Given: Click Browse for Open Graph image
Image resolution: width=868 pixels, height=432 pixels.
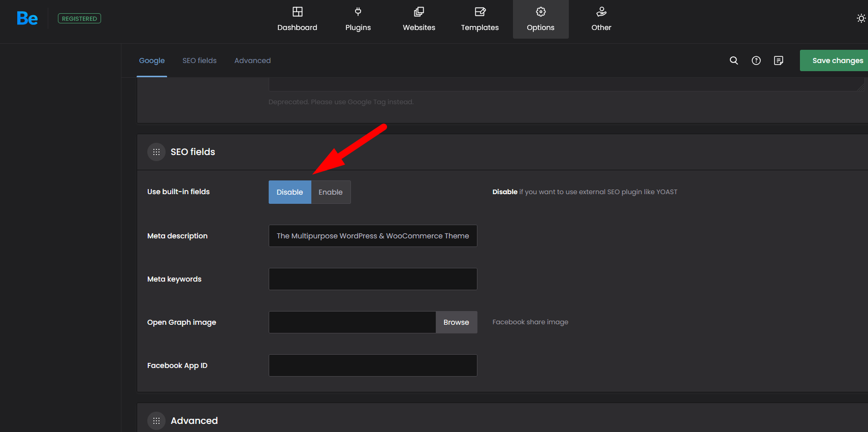Looking at the screenshot, I should [x=457, y=322].
